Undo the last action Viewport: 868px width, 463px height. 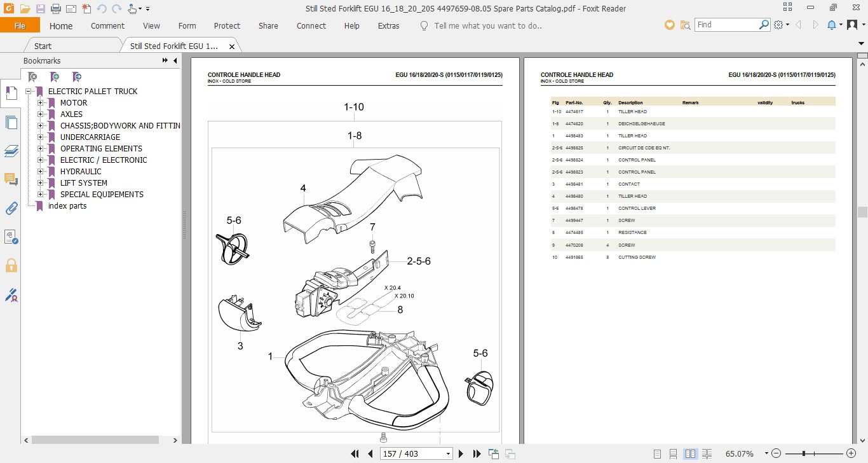(x=102, y=9)
